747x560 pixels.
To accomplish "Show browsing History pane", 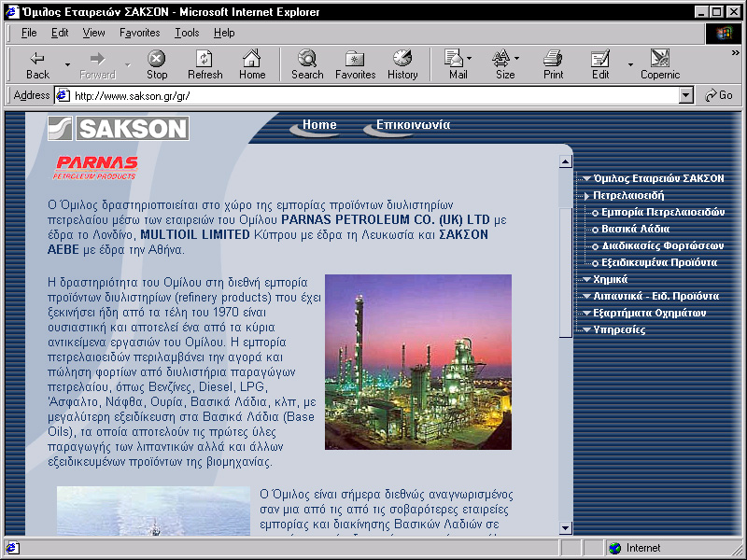I will pyautogui.click(x=402, y=64).
